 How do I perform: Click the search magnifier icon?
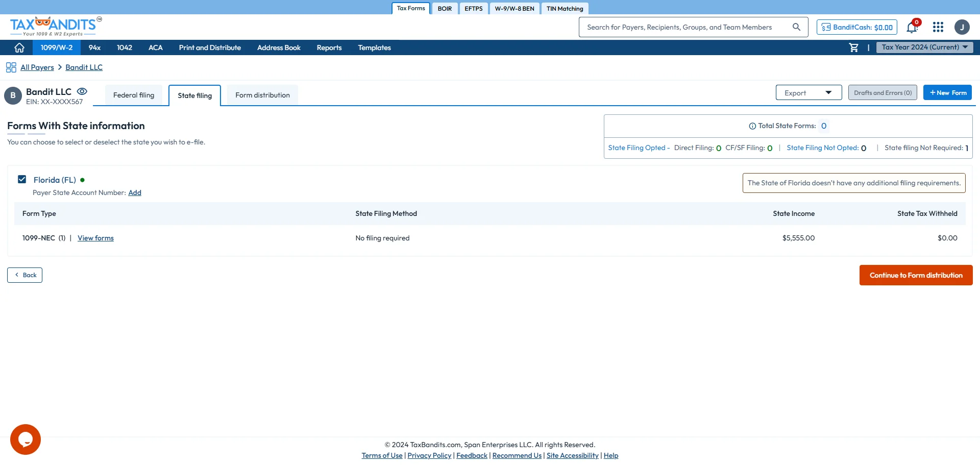796,27
